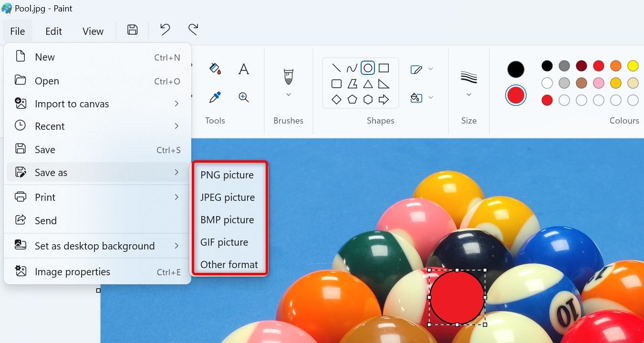This screenshot has width=644, height=343.
Task: Select the Polygon shape
Action: coord(352,84)
